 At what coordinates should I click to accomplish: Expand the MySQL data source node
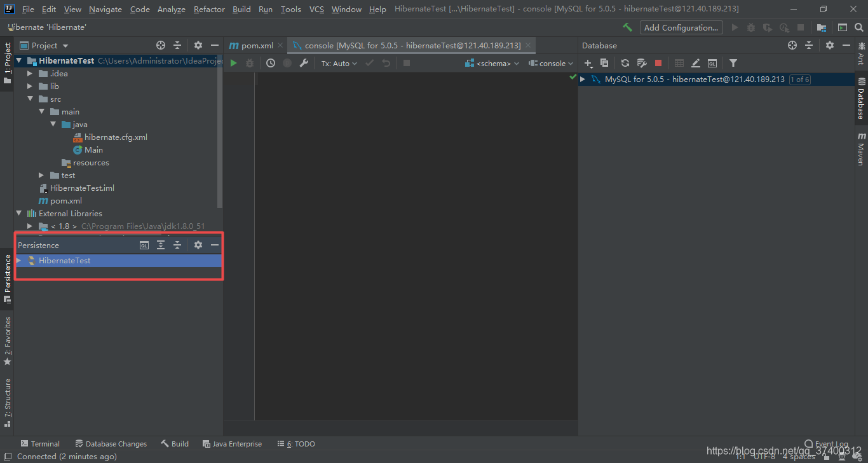click(583, 79)
